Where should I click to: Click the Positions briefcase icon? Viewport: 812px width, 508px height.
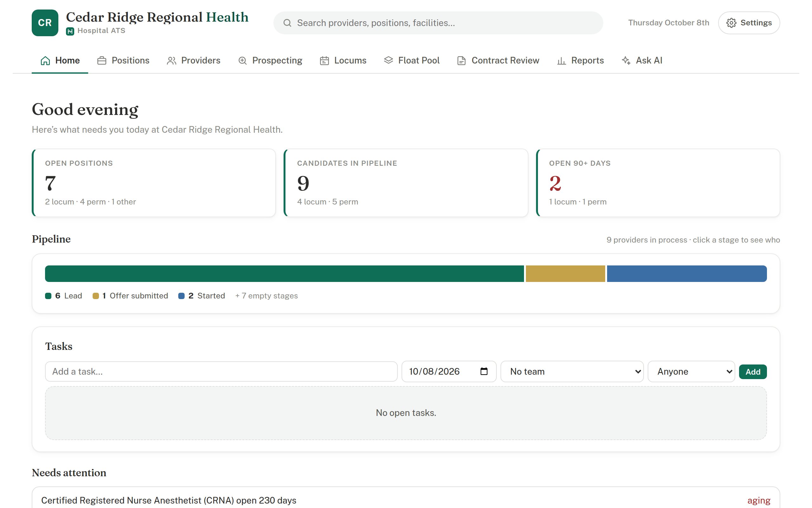coord(102,60)
